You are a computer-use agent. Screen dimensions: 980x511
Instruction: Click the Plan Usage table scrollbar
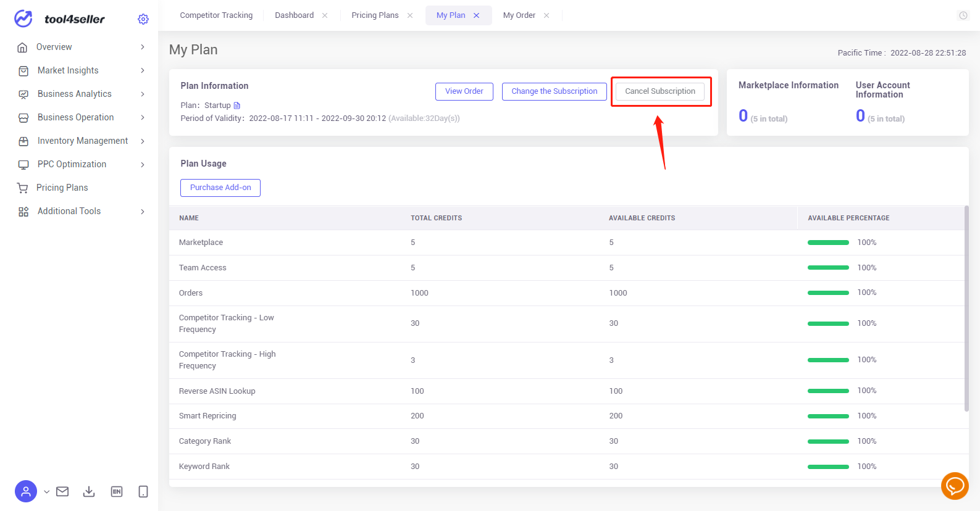966,309
